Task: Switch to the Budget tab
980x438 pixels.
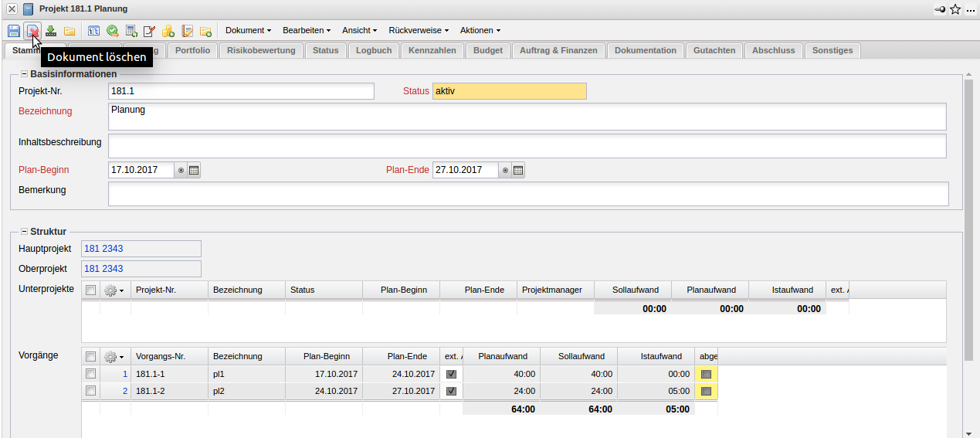Action: click(488, 50)
